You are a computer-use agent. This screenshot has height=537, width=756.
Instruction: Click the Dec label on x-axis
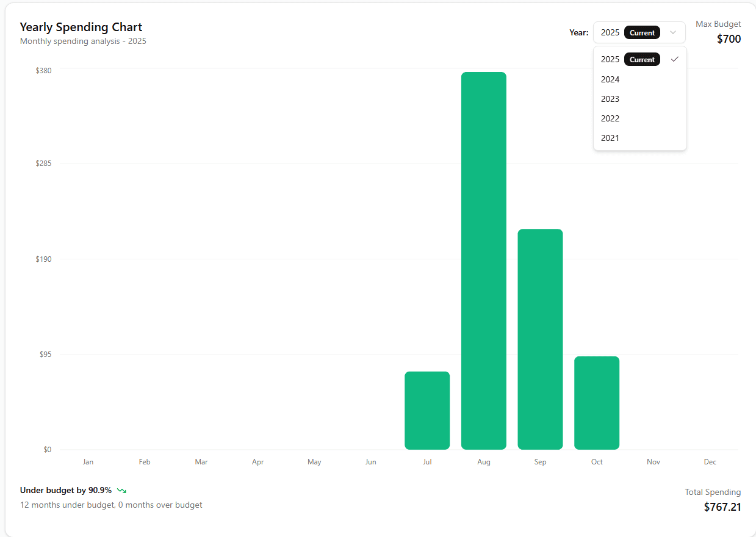click(710, 462)
